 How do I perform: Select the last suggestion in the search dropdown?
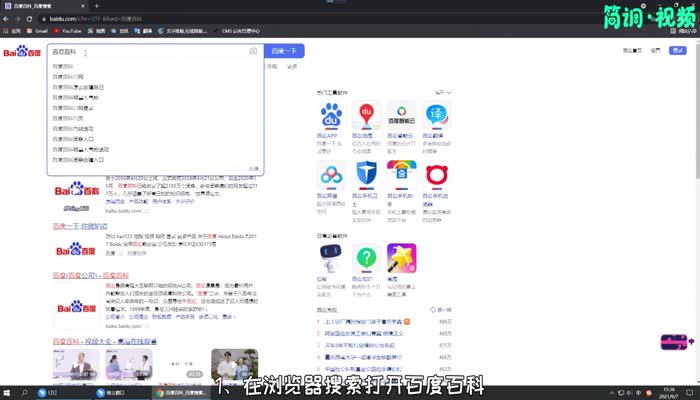[x=78, y=160]
